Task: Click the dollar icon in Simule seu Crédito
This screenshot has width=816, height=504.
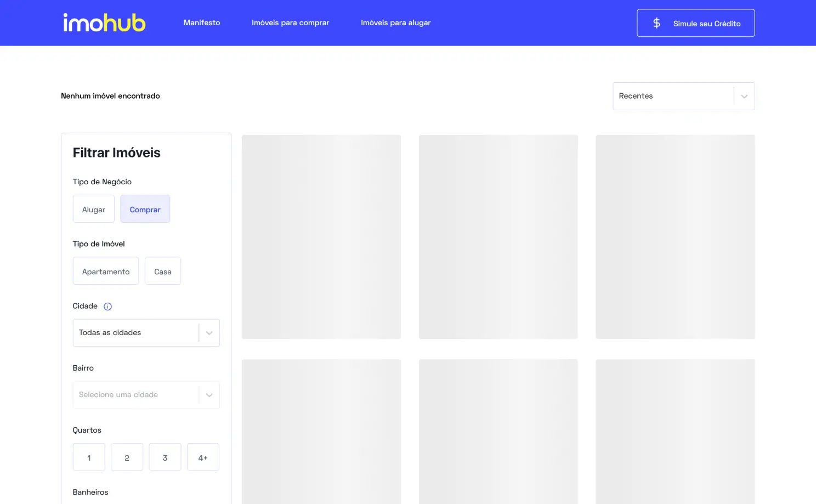Action: point(656,23)
